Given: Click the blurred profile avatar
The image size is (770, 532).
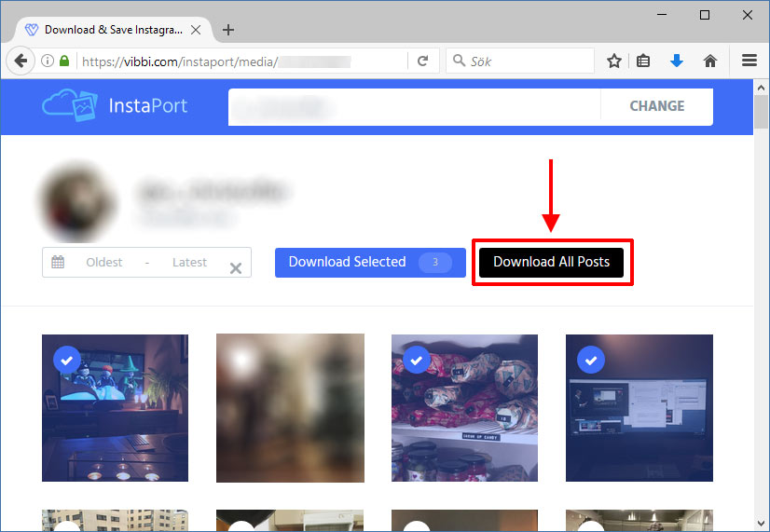Looking at the screenshot, I should (77, 201).
